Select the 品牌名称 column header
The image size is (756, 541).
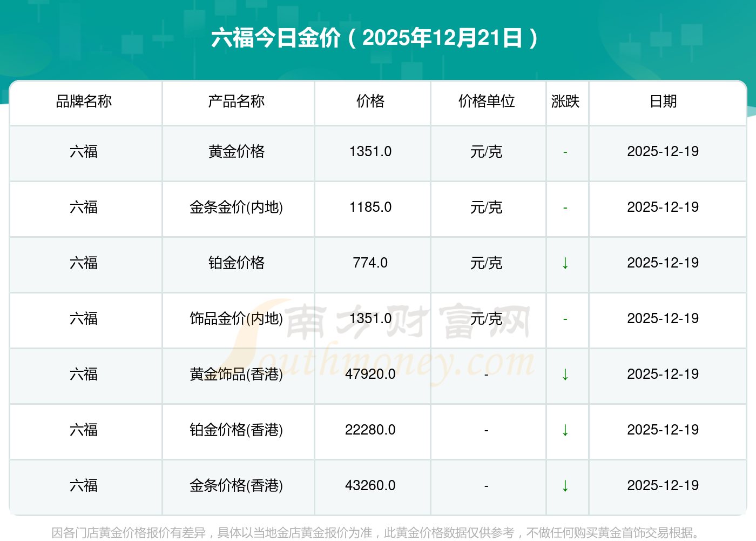click(84, 101)
